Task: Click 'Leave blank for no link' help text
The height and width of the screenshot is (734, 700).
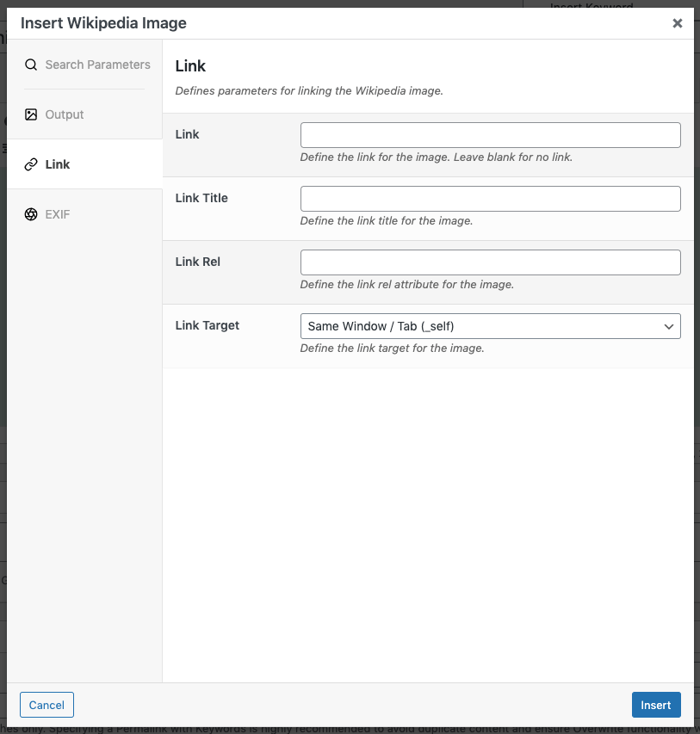Action: tap(512, 157)
